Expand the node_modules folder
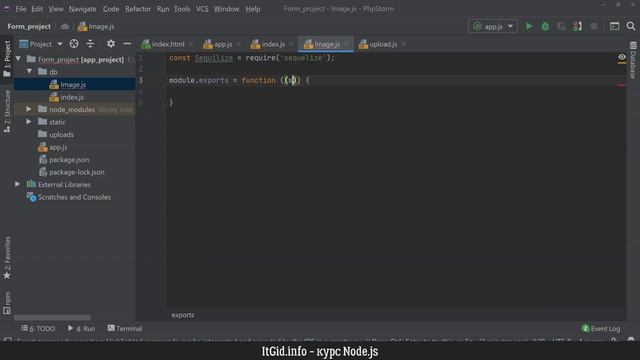 coord(29,109)
